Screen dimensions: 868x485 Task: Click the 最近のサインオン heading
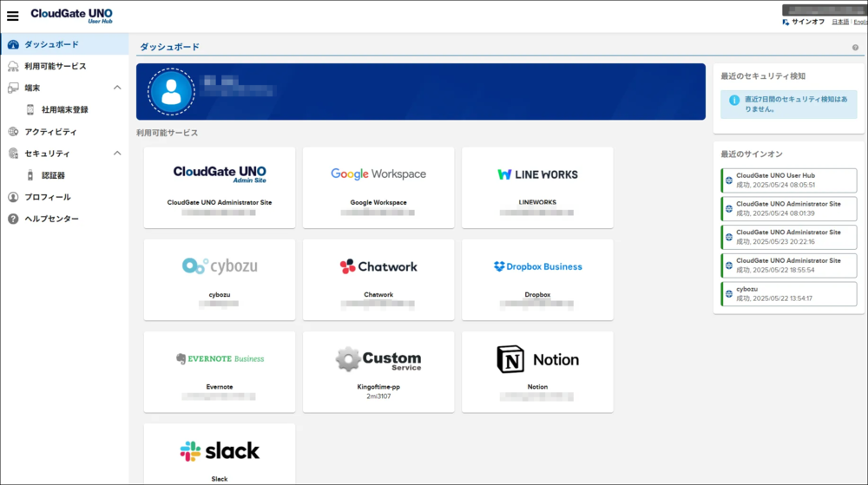click(x=751, y=154)
